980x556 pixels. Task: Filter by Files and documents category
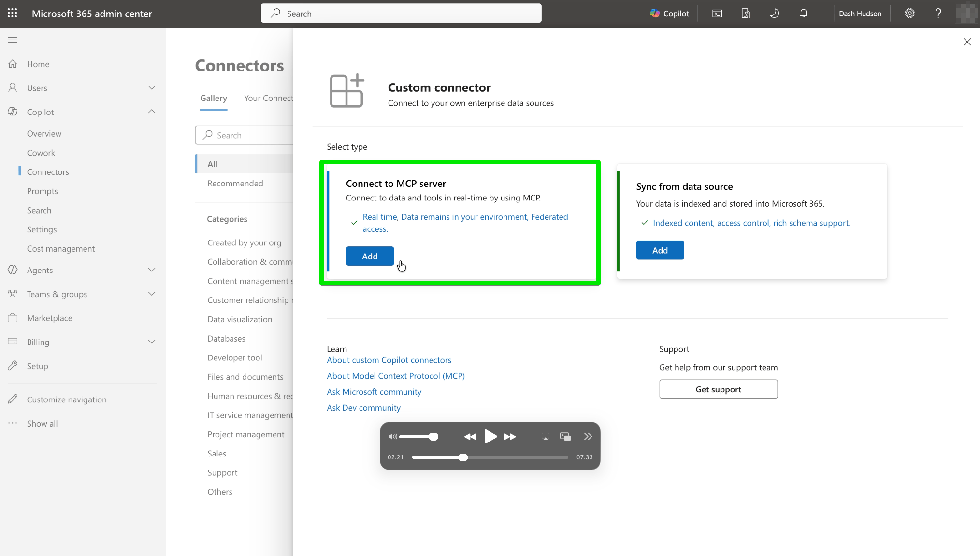[245, 377]
